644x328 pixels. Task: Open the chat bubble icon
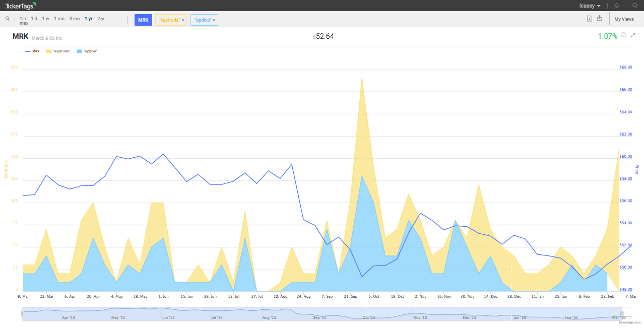pos(635,6)
